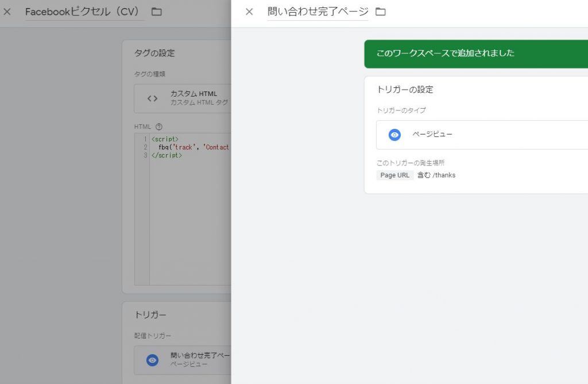
Task: Open the HTML field help icon
Action: [x=158, y=126]
